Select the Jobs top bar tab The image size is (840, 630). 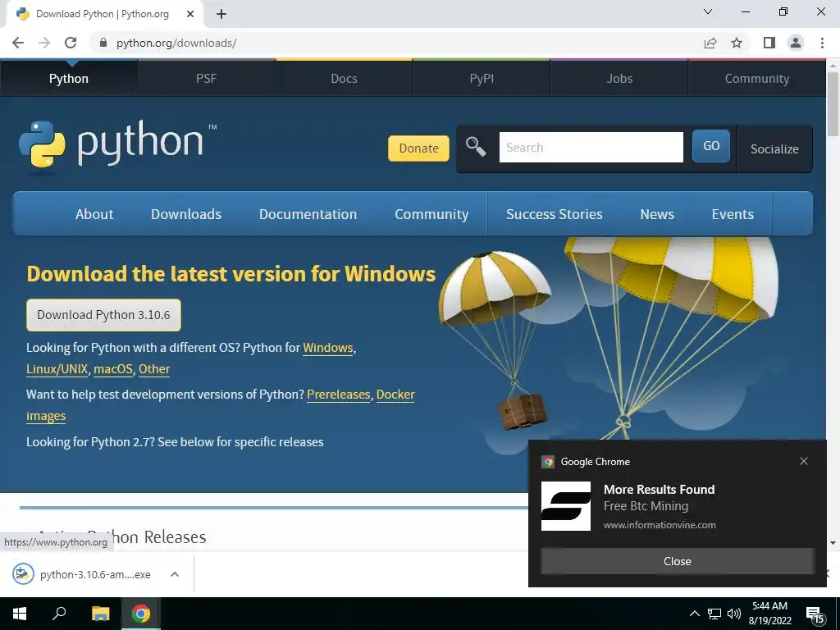(619, 78)
